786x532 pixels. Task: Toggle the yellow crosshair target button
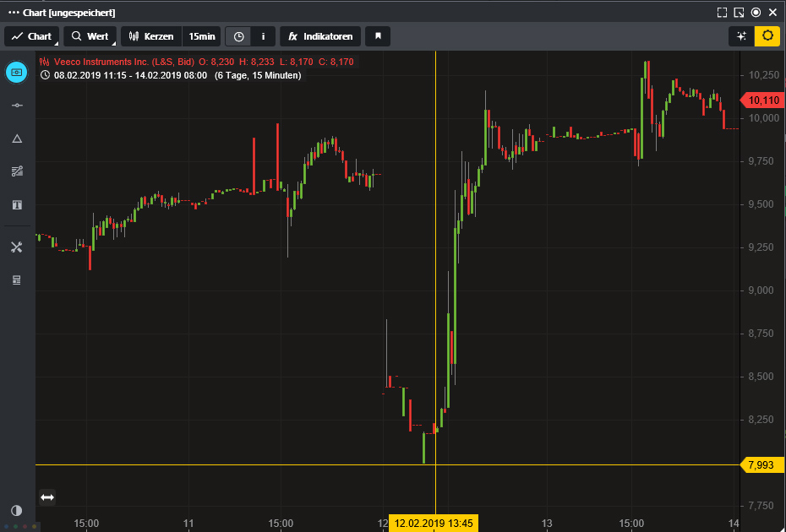pyautogui.click(x=767, y=36)
